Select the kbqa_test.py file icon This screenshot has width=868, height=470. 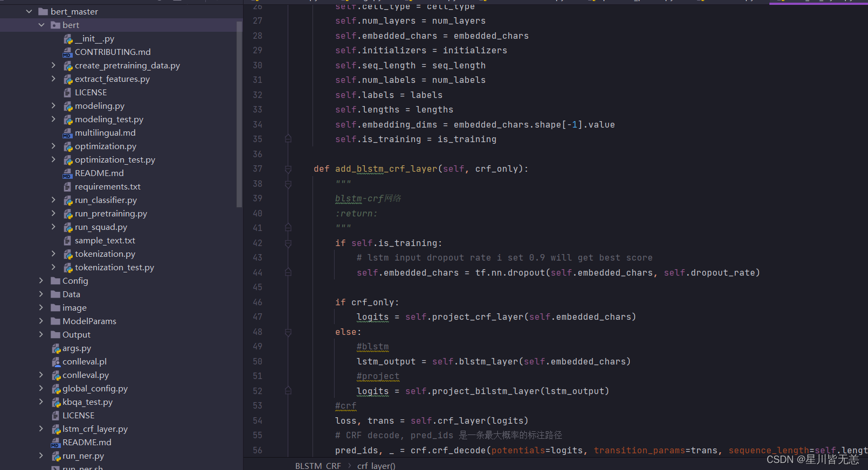(55, 402)
